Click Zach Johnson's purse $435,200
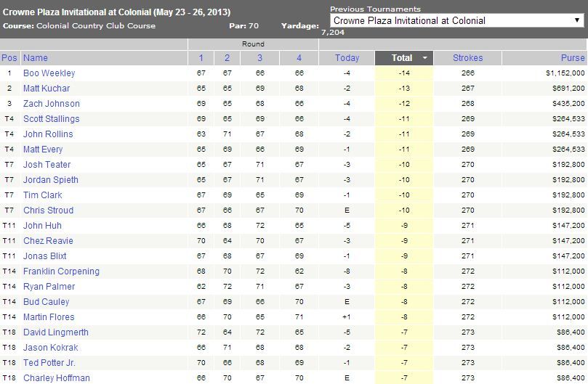The image size is (588, 384). coord(568,103)
